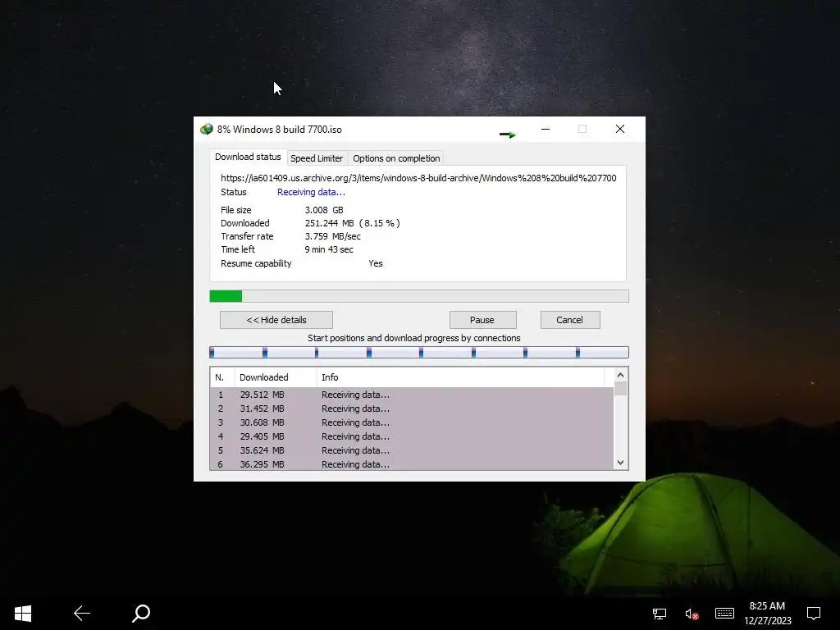Click the window title '8% Windows 8 build 7700.iso'
The image size is (840, 630).
coord(279,130)
